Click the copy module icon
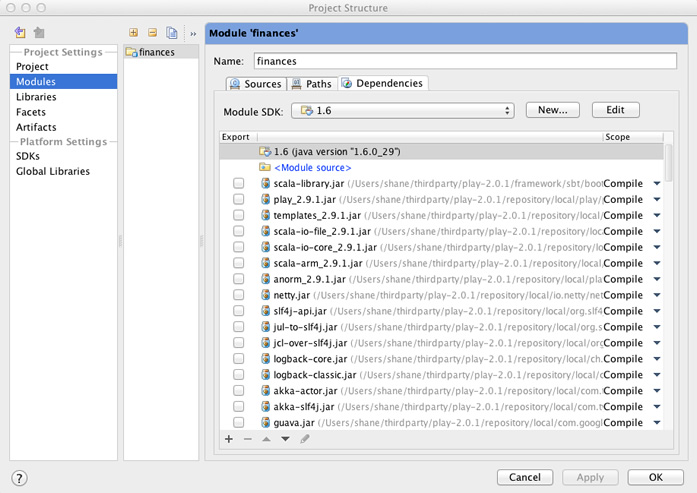 172,33
